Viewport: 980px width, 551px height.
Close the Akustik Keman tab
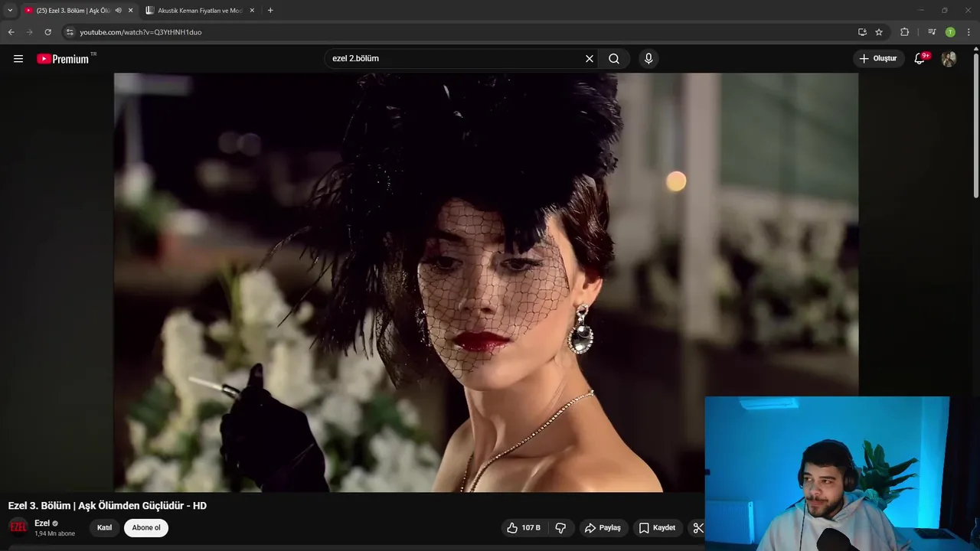pyautogui.click(x=252, y=11)
